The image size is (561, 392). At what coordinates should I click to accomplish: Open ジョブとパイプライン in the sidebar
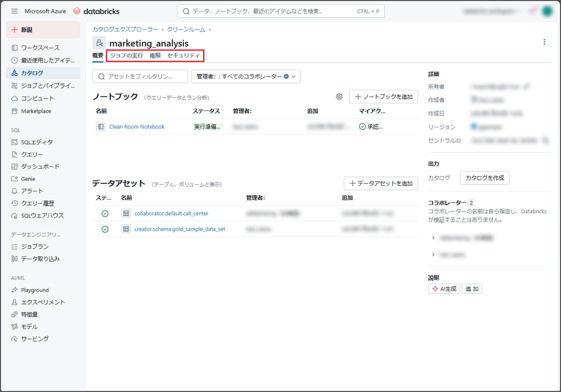click(43, 85)
